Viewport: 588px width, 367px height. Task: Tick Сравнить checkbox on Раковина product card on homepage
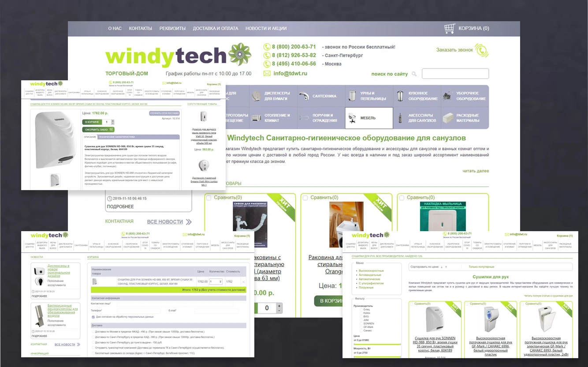(x=305, y=198)
